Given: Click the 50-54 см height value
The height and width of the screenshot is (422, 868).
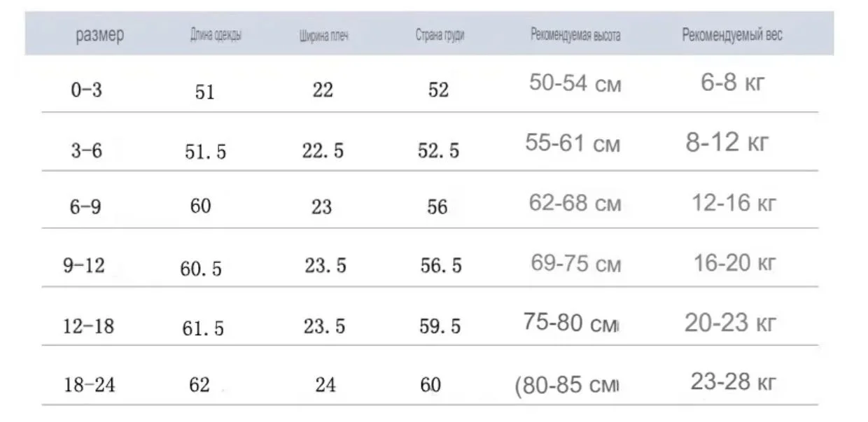Looking at the screenshot, I should point(575,84).
